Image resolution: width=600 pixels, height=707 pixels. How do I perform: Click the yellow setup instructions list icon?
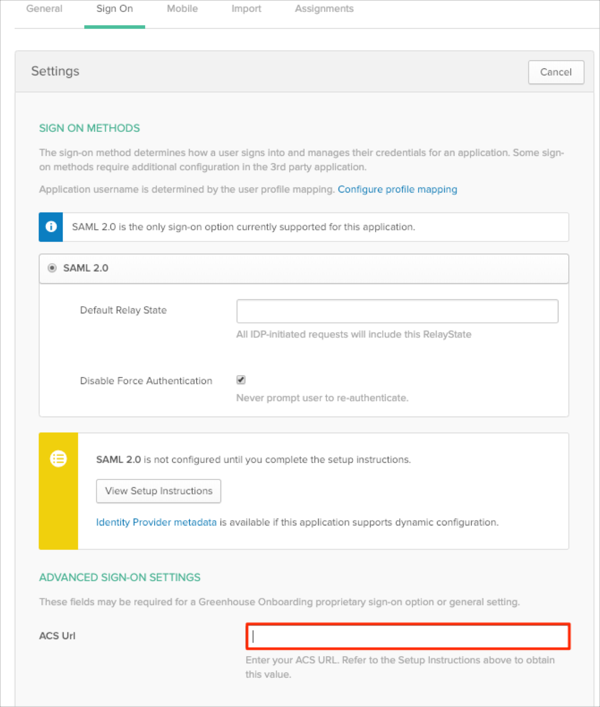pos(58,459)
